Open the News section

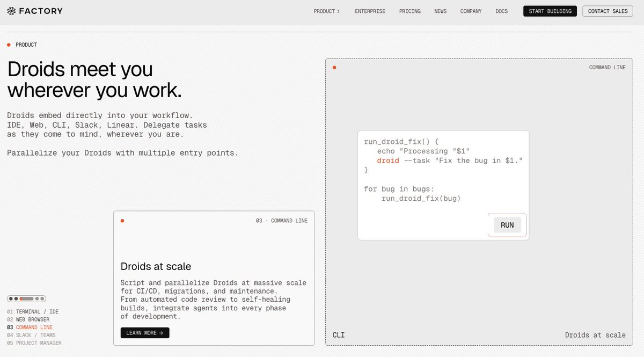[441, 11]
